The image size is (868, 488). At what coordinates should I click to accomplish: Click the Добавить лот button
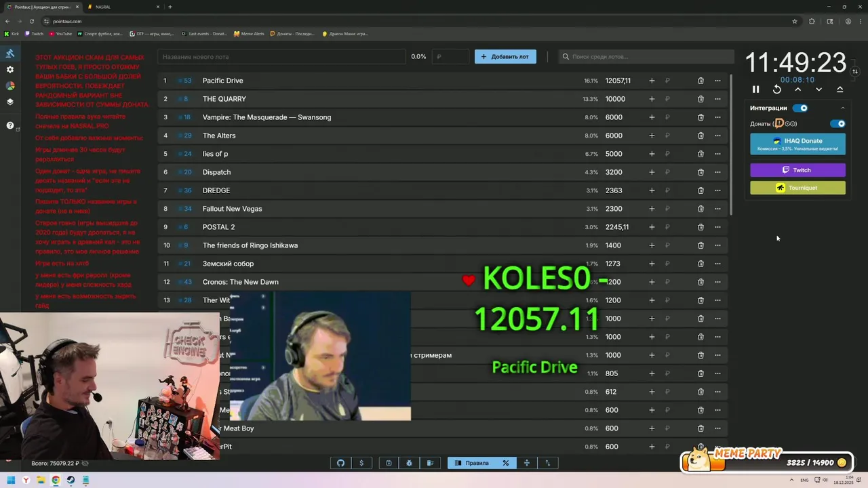(505, 57)
